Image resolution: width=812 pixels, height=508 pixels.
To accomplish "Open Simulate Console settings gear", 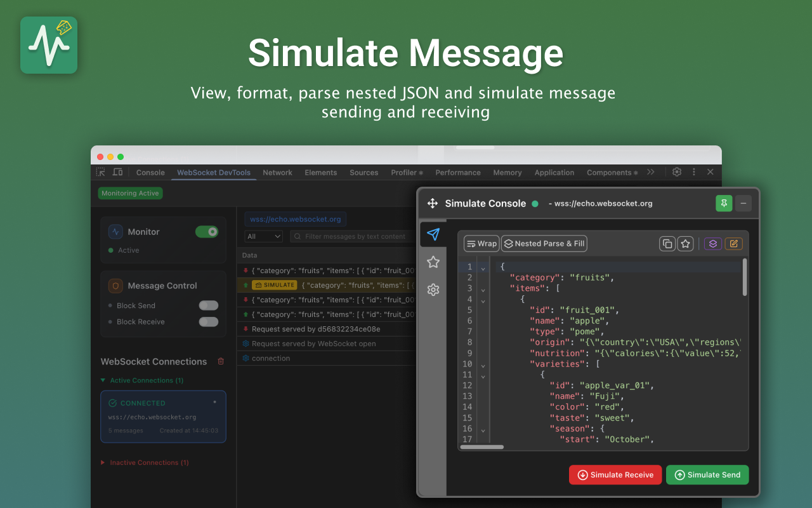I will [433, 290].
